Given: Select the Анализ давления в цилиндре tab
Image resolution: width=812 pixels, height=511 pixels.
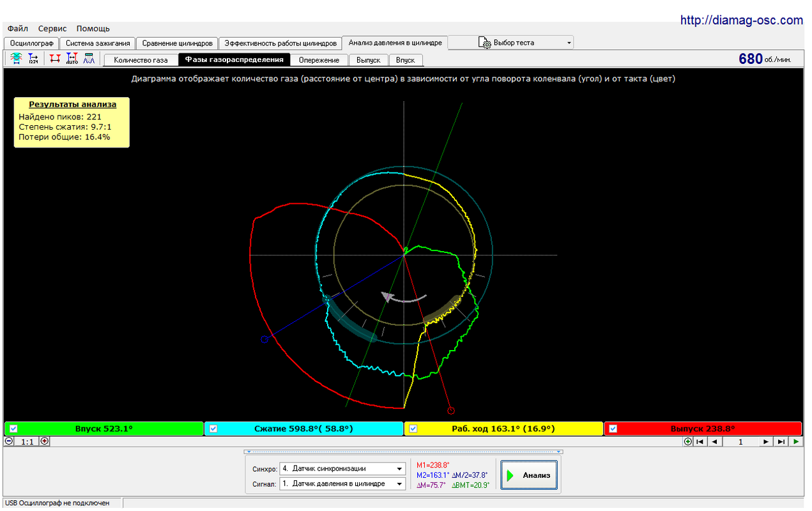Looking at the screenshot, I should pyautogui.click(x=395, y=43).
